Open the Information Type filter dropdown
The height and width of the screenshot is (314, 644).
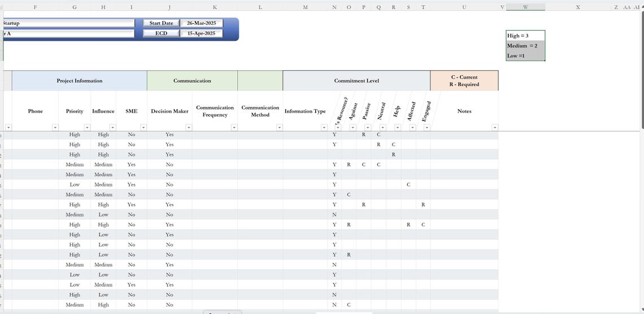pyautogui.click(x=324, y=127)
